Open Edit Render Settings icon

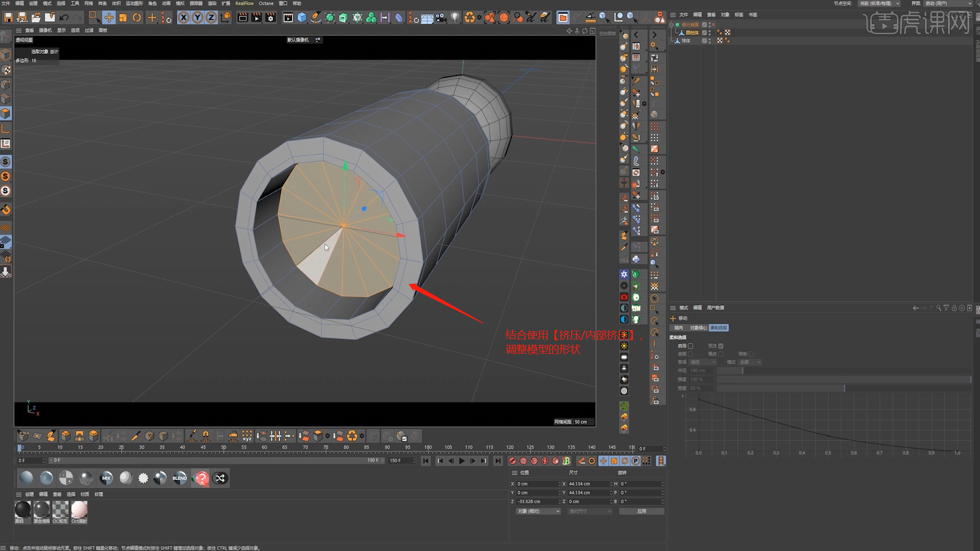coord(271,18)
